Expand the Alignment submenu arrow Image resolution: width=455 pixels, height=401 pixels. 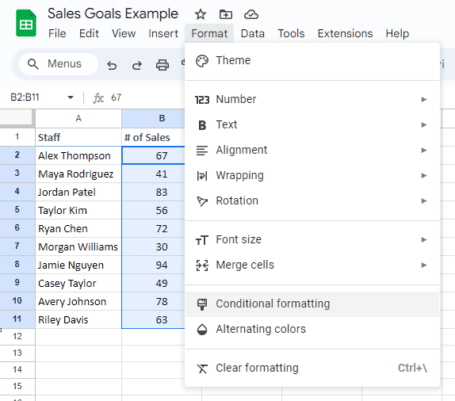(424, 150)
